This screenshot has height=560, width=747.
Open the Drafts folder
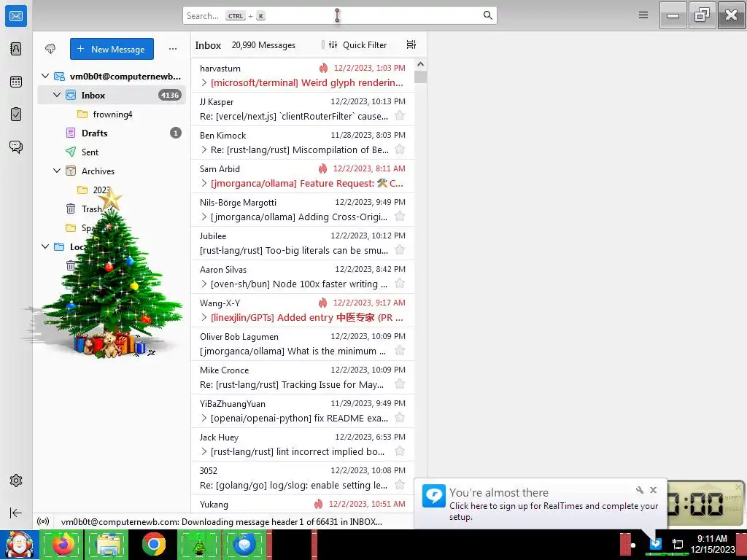pyautogui.click(x=112, y=133)
